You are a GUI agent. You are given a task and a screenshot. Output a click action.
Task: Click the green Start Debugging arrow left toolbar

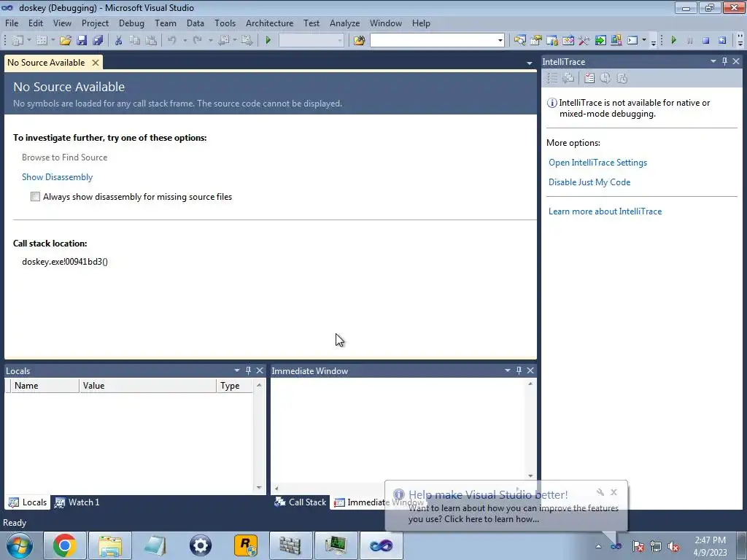[268, 41]
